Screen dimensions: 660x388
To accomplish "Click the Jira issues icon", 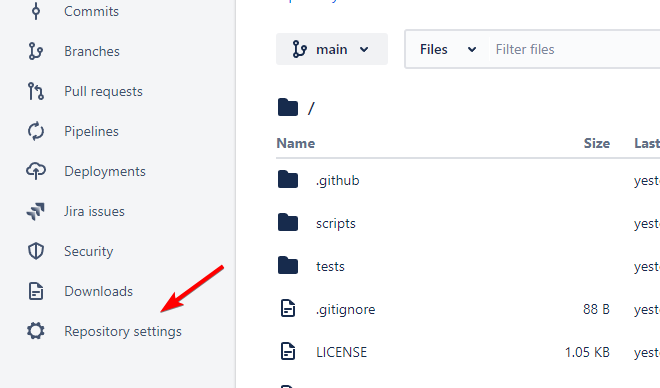I will pyautogui.click(x=36, y=211).
